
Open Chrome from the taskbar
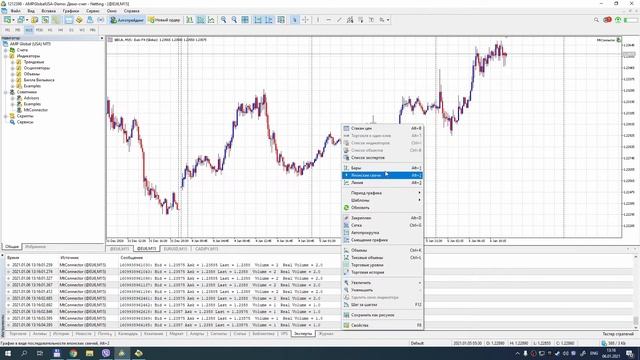point(73,353)
